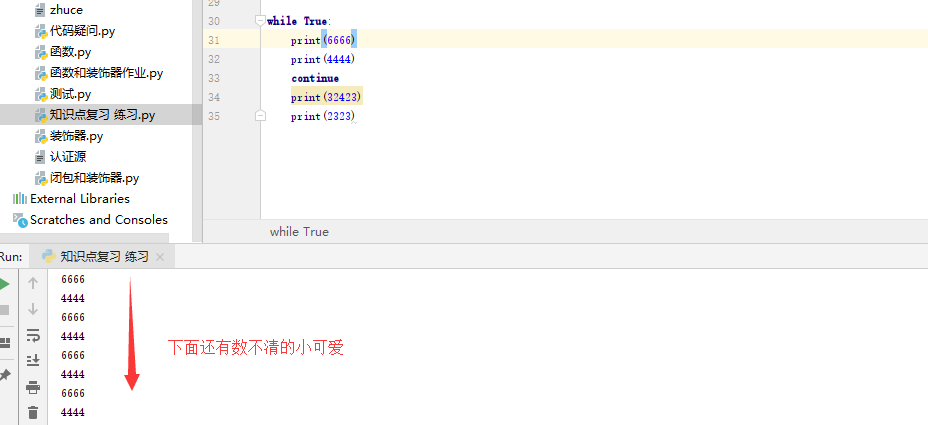Toggle soft-wrap in Run console
Screen dimensions: 928x425
pos(33,336)
